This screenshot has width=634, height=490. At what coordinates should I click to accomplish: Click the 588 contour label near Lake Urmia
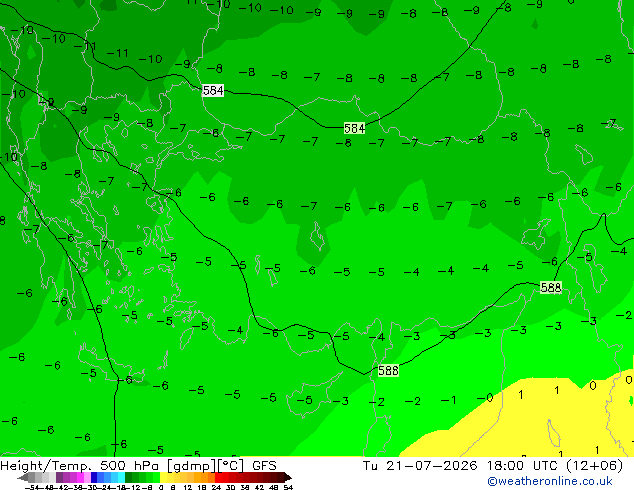click(551, 287)
